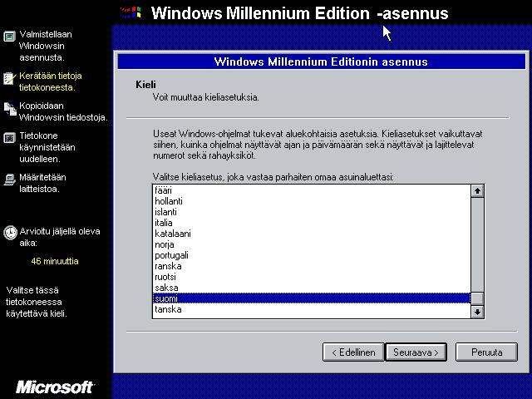Pick italia in the language list

[312, 223]
